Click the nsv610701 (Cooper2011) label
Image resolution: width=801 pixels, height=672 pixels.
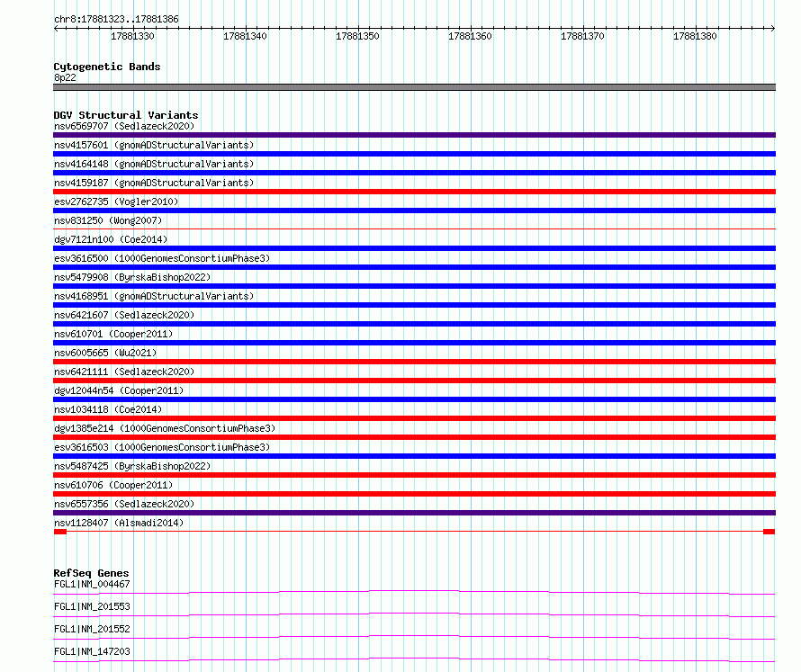113,334
